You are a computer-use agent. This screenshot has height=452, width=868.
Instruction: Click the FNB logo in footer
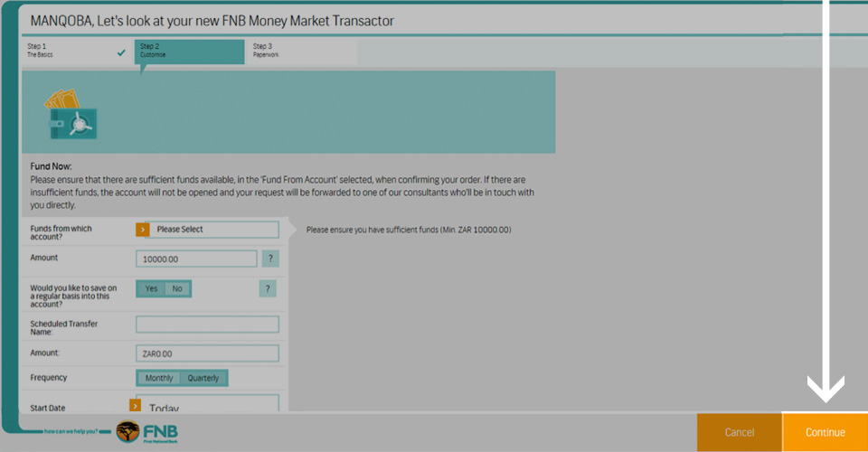[147, 431]
